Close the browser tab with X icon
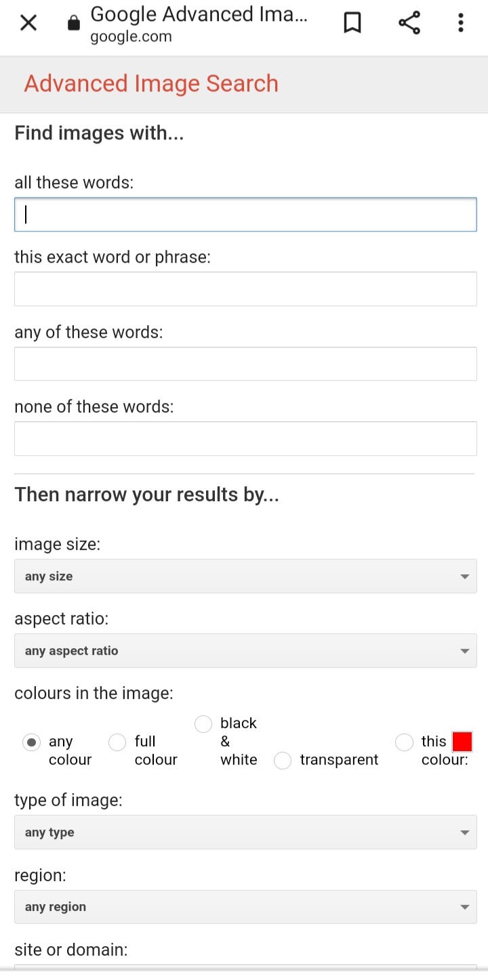This screenshot has height=980, width=488. 28,23
